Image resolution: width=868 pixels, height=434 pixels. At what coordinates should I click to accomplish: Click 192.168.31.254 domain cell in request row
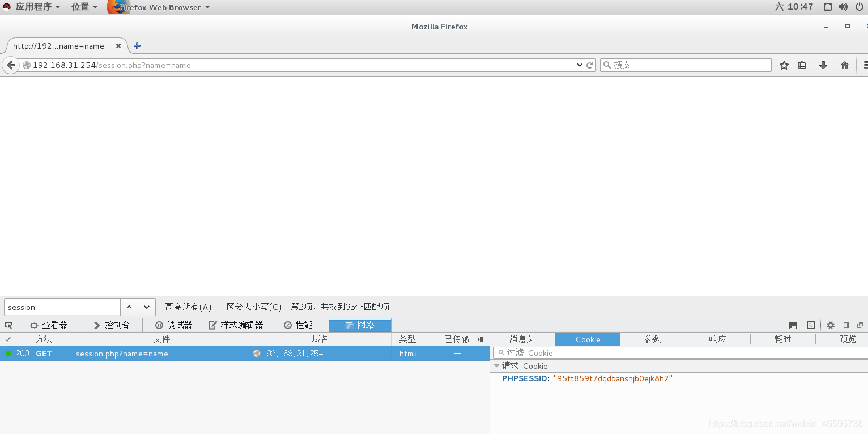(293, 354)
